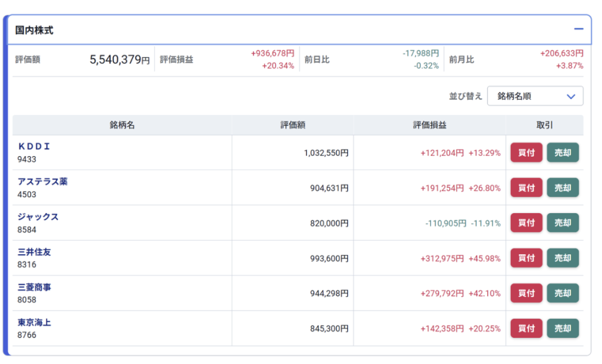
Task: Click the 評価損益 column header
Action: [x=429, y=125]
